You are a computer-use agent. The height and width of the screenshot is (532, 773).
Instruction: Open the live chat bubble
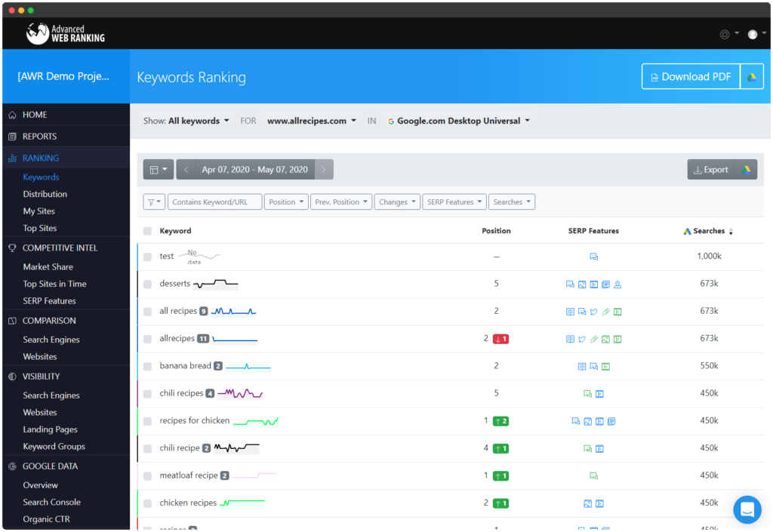[x=747, y=509]
